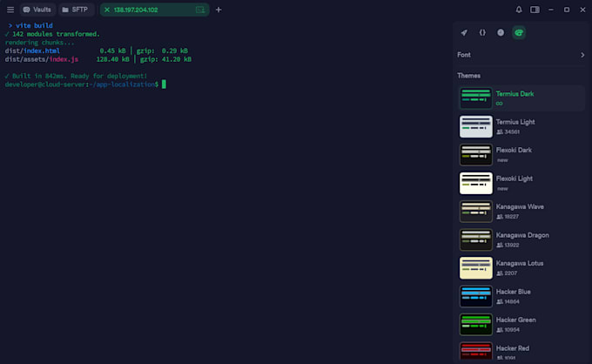Click the dist/assets/index.js output line
This screenshot has height=364, width=592.
pos(98,59)
